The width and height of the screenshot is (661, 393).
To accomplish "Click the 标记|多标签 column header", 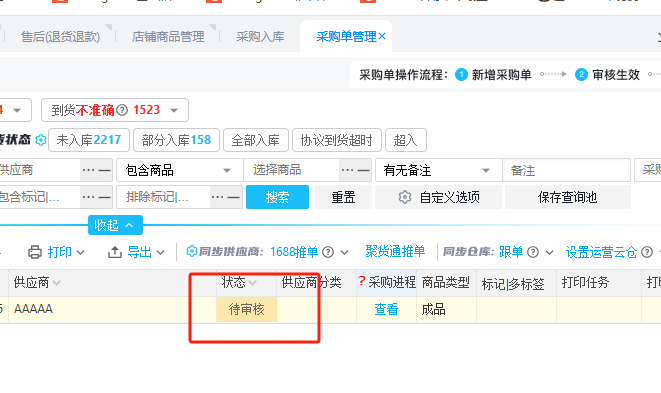I will (513, 284).
